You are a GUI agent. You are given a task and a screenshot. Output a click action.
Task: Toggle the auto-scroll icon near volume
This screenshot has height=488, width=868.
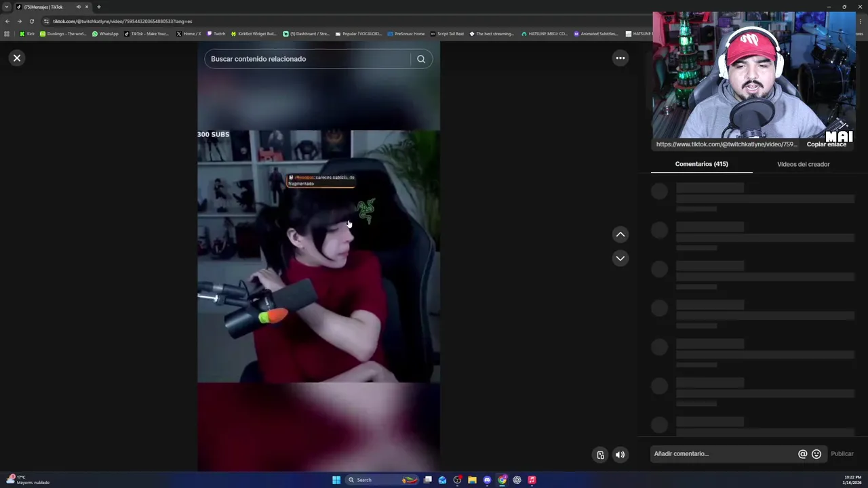coord(600,455)
